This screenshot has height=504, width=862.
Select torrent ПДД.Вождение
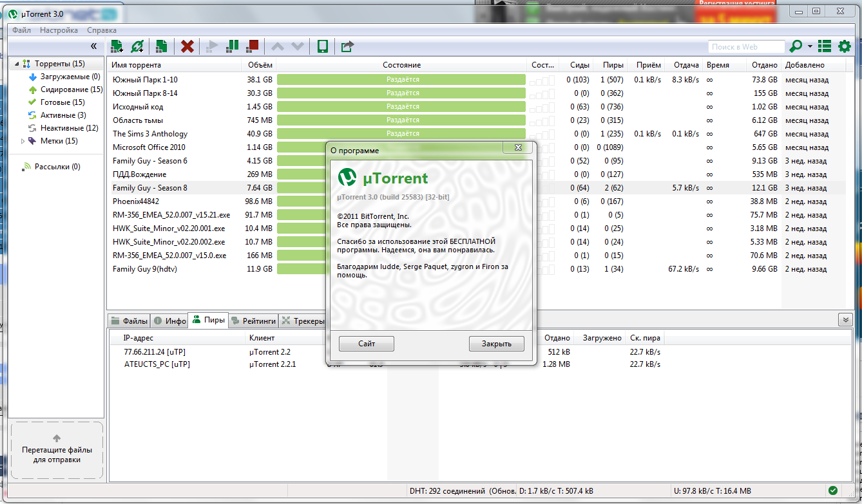pyautogui.click(x=139, y=174)
